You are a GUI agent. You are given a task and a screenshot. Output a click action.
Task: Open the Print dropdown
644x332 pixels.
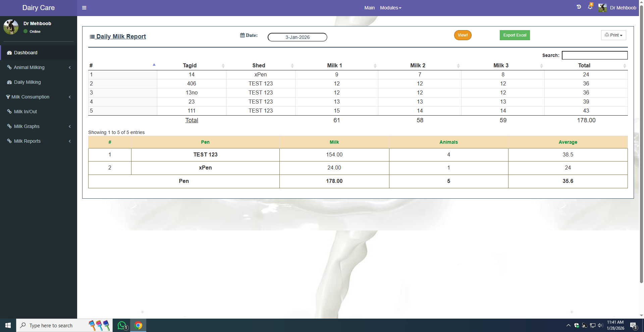613,35
